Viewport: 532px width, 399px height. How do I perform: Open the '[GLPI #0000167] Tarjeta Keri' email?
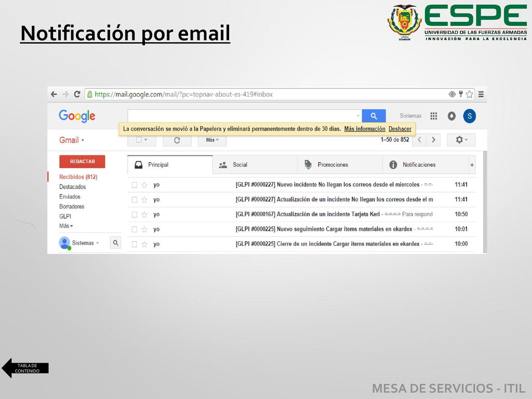(302, 215)
